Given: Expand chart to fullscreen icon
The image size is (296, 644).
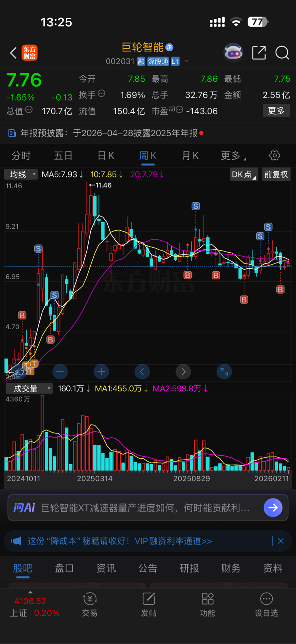Looking at the screenshot, I should [224, 372].
